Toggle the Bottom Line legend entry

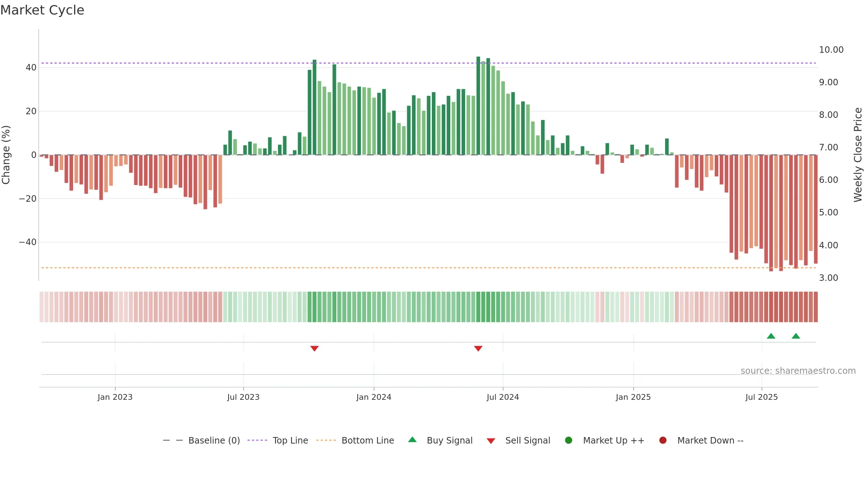[355, 440]
